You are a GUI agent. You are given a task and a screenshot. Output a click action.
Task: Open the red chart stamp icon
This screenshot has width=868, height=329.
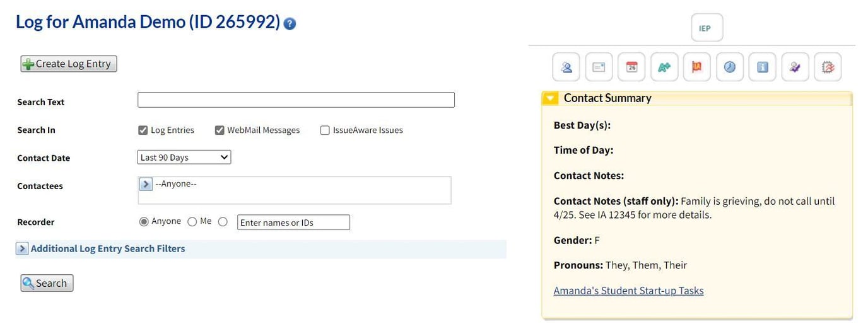coord(828,67)
